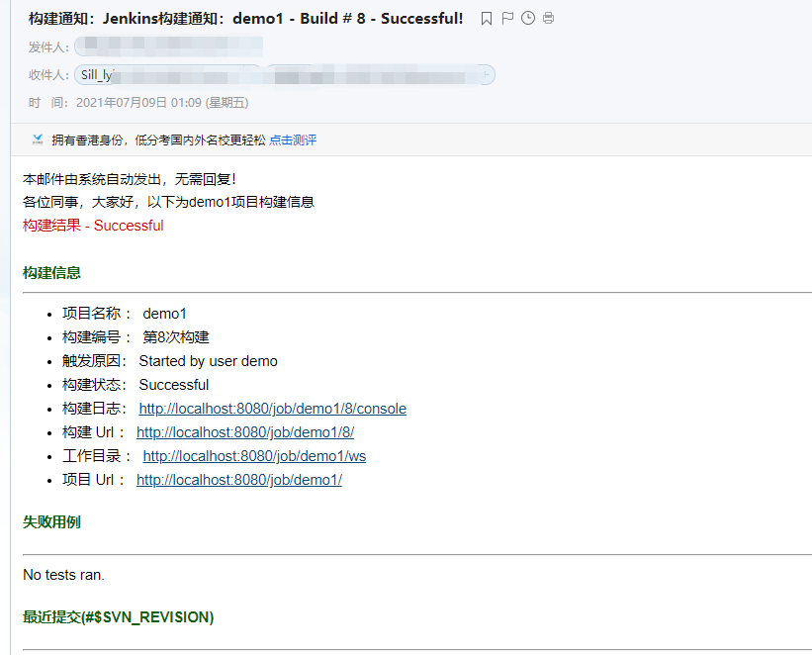Flag this email with the flag icon
This screenshot has height=655, width=812.
tap(507, 18)
